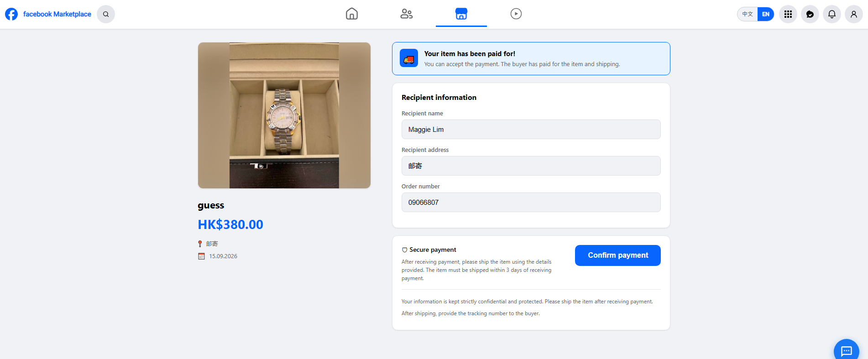Viewport: 868px width, 359px height.
Task: Open the search magnifier button
Action: [106, 14]
